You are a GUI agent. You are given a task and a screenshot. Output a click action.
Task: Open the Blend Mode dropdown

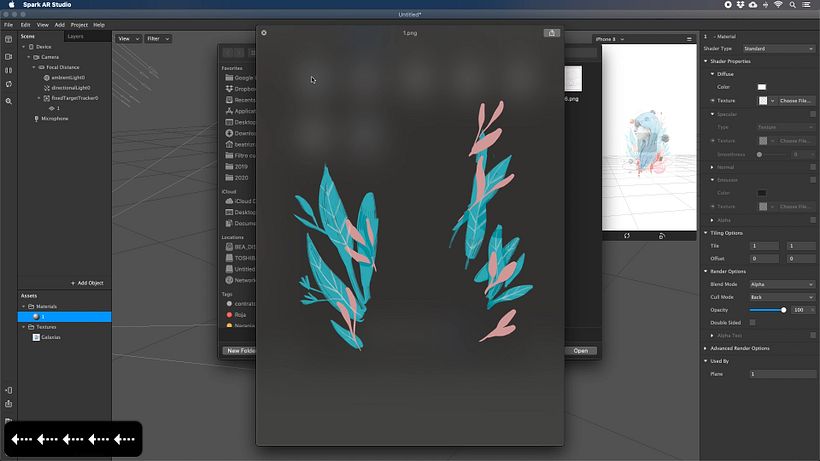click(x=782, y=284)
